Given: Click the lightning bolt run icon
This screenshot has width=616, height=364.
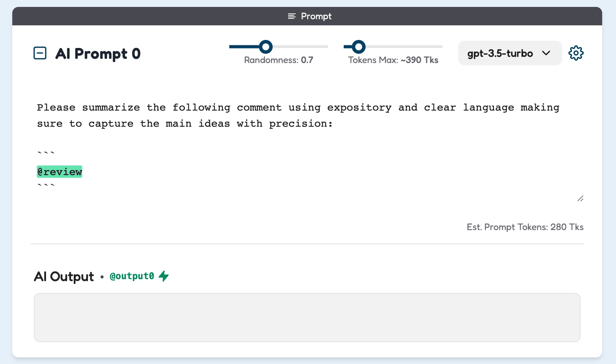Looking at the screenshot, I should pyautogui.click(x=164, y=276).
